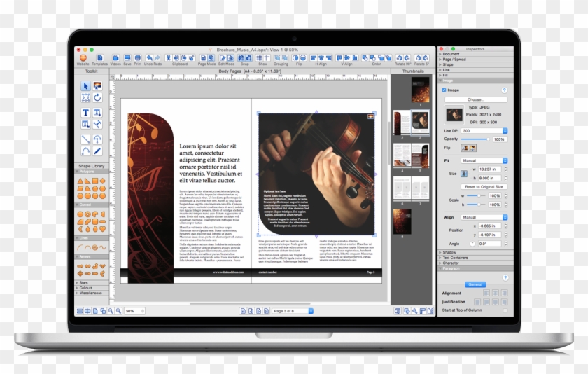This screenshot has height=374, width=588.
Task: Click the Rotate 90° counter-clockwise icon
Action: click(399, 57)
